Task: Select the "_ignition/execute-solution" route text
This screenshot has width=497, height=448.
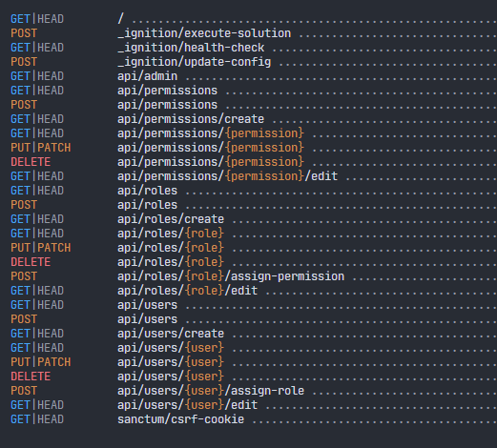Action: (204, 33)
